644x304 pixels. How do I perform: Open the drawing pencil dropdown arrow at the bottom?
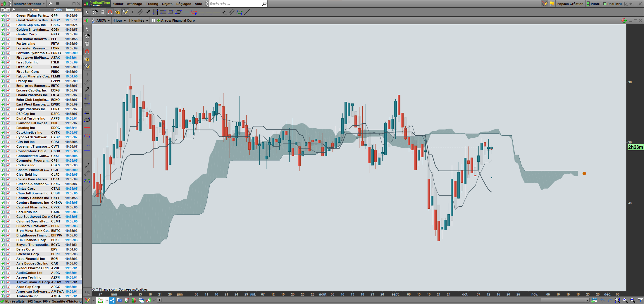(94, 300)
